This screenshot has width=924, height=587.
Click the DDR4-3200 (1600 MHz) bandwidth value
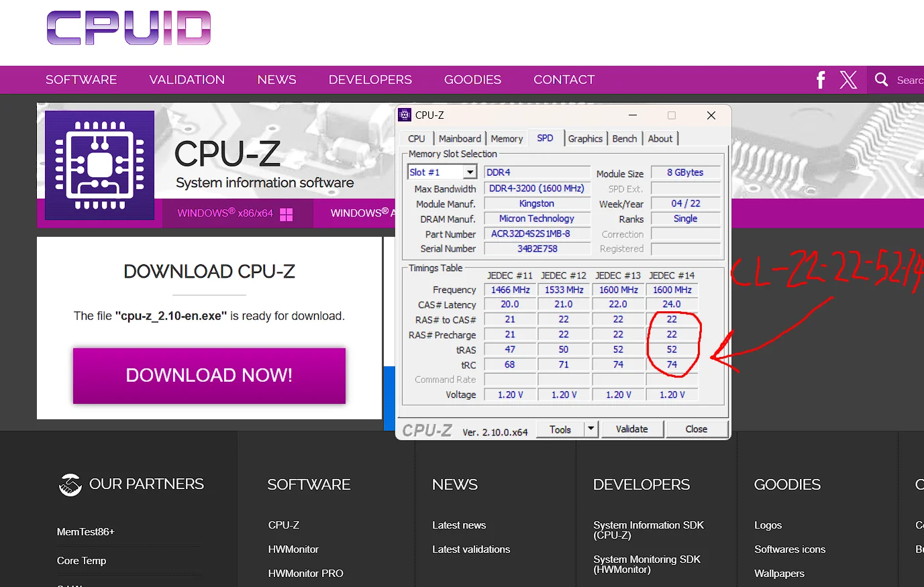537,189
